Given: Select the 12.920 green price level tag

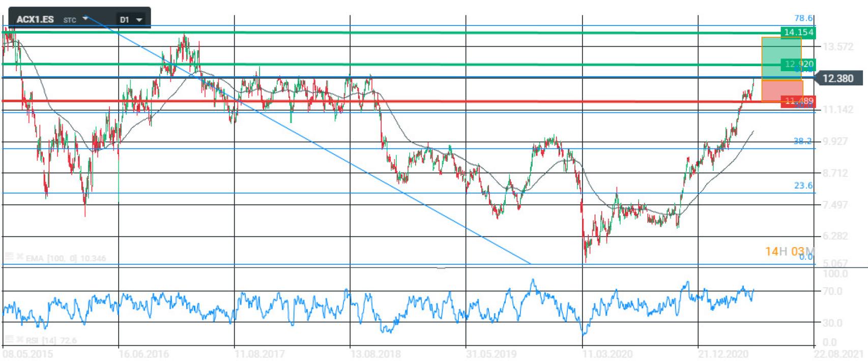Looking at the screenshot, I should [x=798, y=65].
